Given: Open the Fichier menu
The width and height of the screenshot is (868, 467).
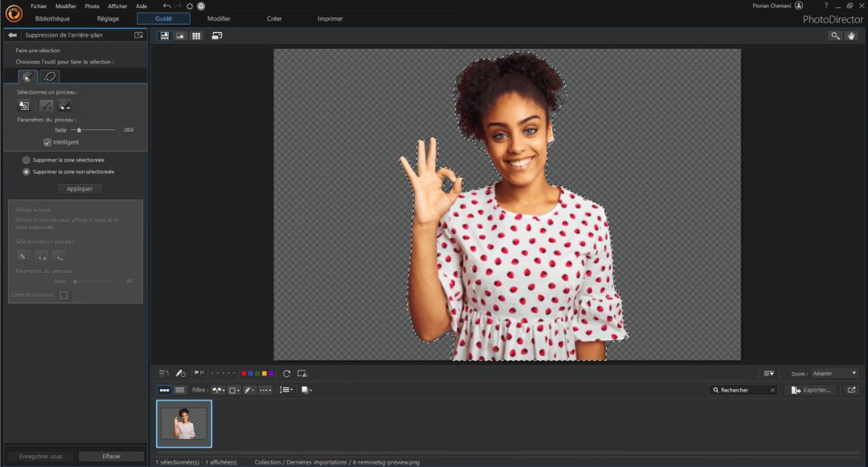Looking at the screenshot, I should click(39, 6).
